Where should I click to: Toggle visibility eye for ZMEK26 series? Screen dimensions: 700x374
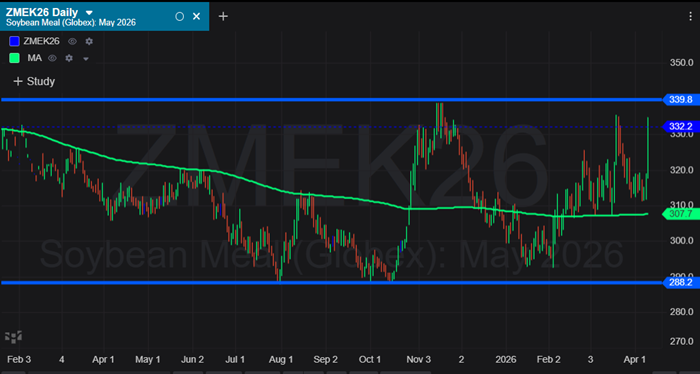72,42
